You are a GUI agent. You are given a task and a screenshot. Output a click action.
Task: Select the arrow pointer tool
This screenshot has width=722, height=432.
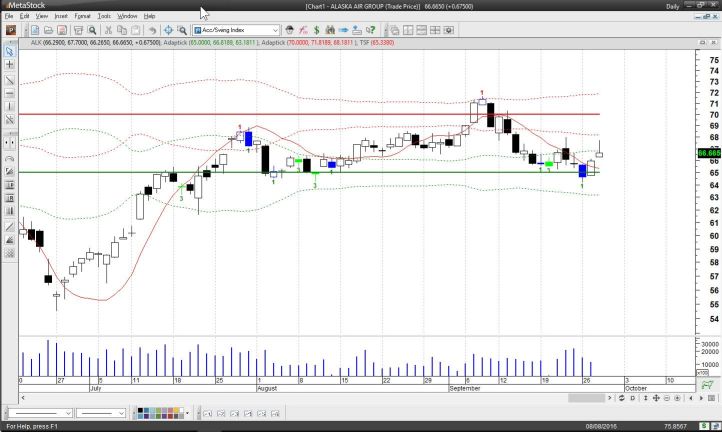[9, 51]
